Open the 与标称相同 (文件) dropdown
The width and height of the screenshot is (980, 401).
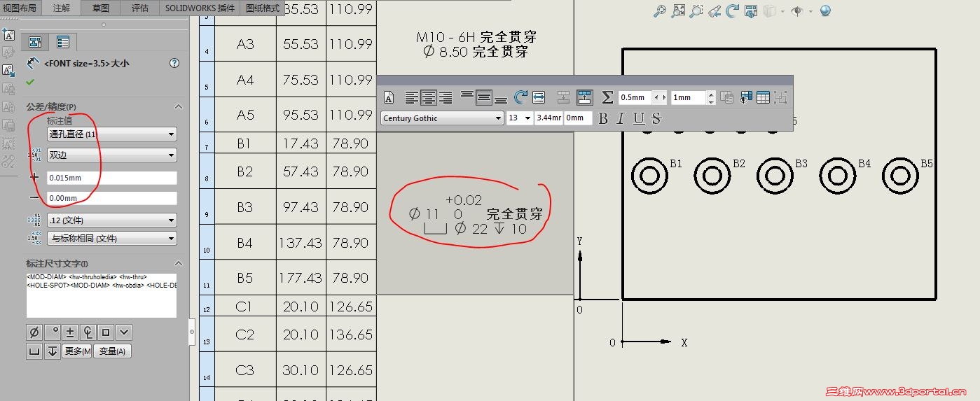[x=111, y=239]
